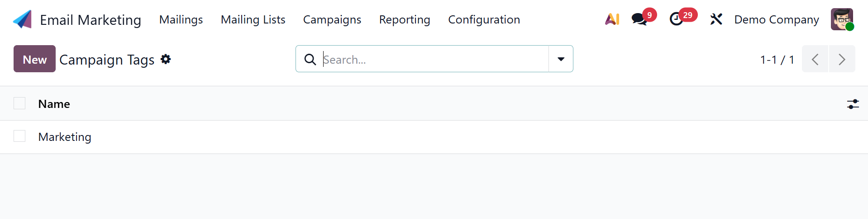This screenshot has height=219, width=868.
Task: Click the Campaign Tags gear icon
Action: [x=166, y=59]
